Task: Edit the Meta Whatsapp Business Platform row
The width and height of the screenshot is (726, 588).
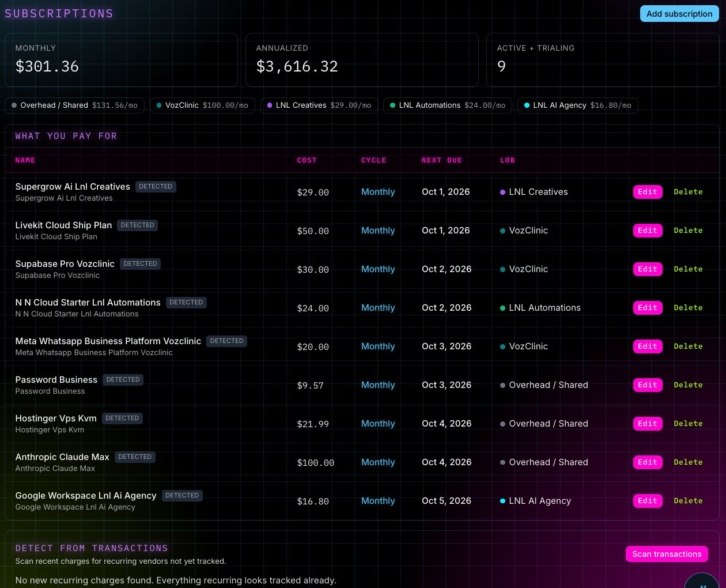Action: (648, 346)
